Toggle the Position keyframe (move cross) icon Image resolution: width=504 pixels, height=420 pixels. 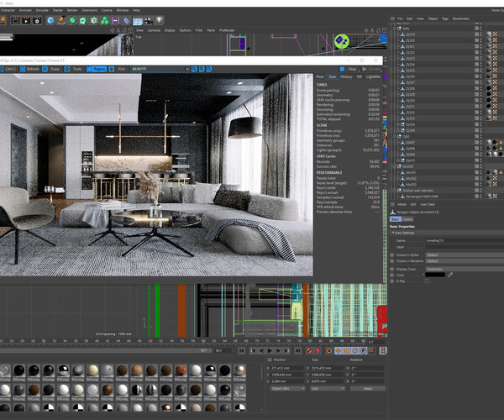pyautogui.click(x=339, y=350)
